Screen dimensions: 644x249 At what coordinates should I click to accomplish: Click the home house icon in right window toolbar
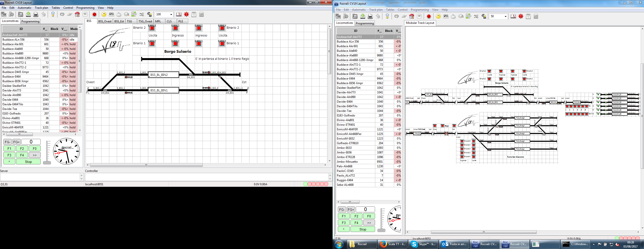[412, 17]
